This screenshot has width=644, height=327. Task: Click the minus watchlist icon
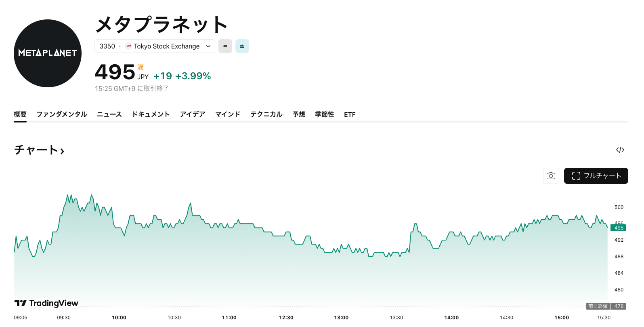point(225,46)
